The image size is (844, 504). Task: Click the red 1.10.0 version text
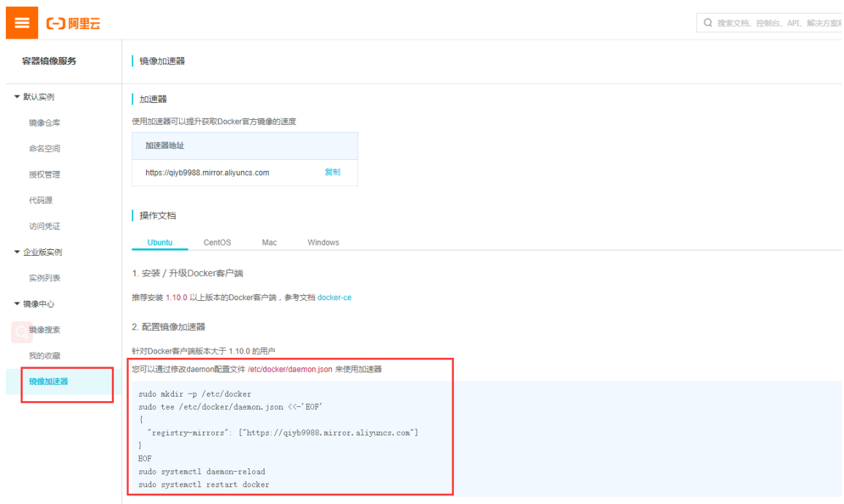177,297
